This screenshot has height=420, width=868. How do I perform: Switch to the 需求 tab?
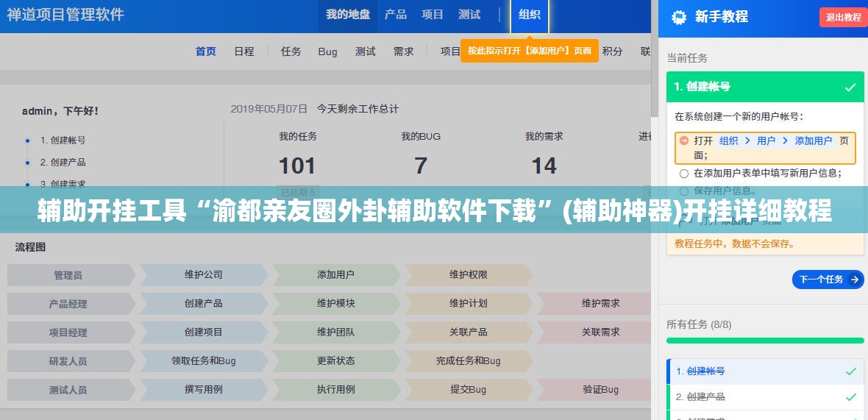click(404, 51)
